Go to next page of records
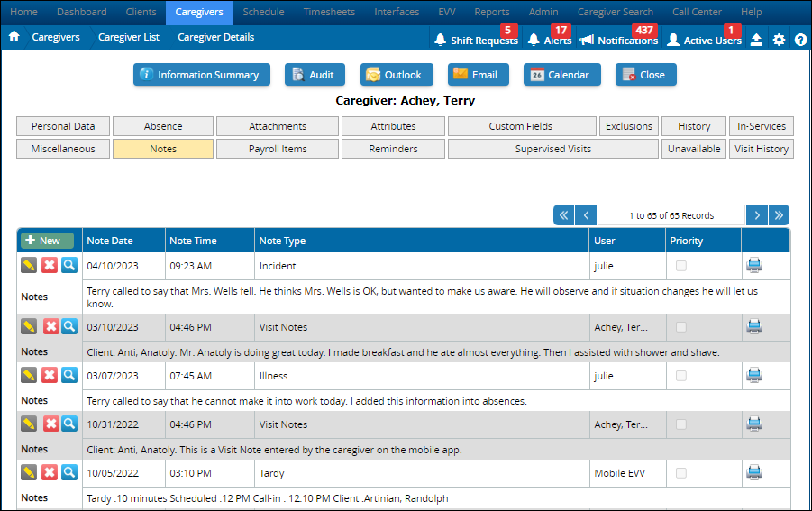This screenshot has height=511, width=812. [757, 214]
